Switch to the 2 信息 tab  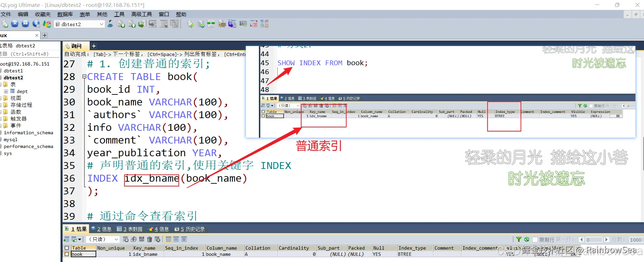coord(101,229)
